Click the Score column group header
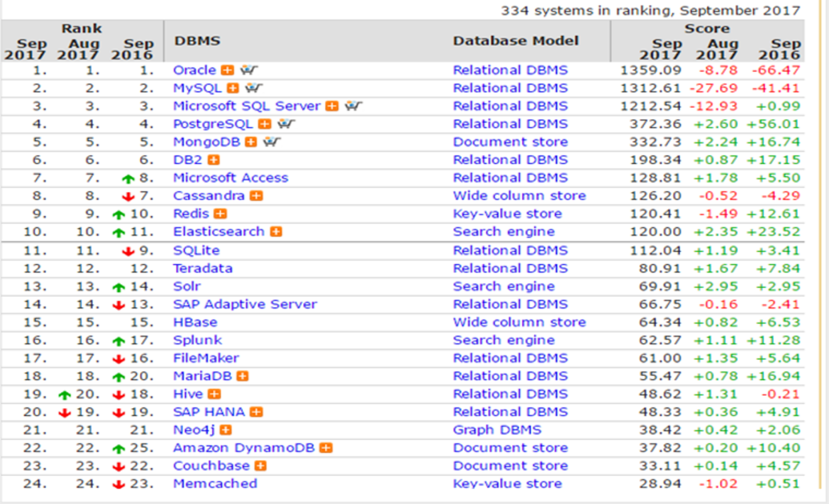 point(707,29)
